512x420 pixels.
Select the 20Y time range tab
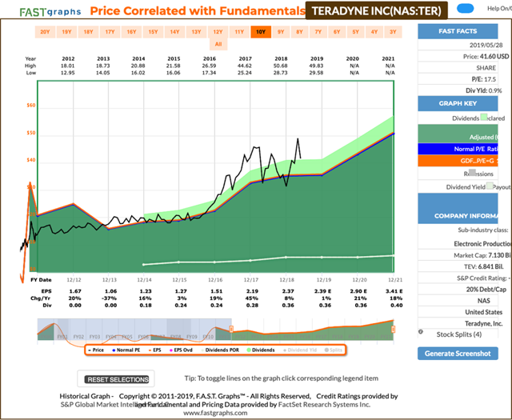click(45, 32)
